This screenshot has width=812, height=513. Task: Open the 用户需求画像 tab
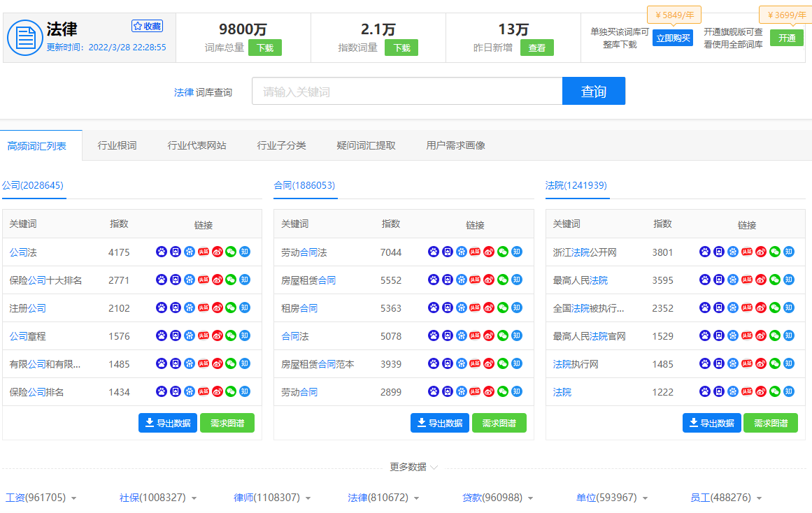point(454,145)
